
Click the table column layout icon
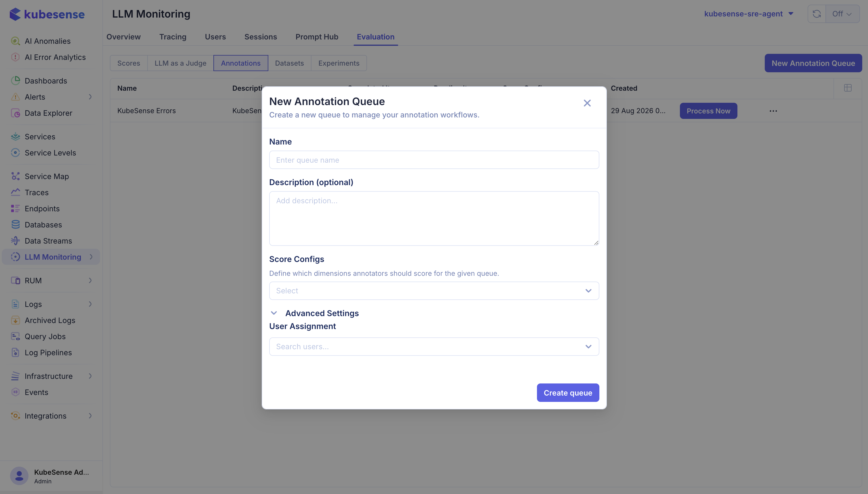(848, 88)
